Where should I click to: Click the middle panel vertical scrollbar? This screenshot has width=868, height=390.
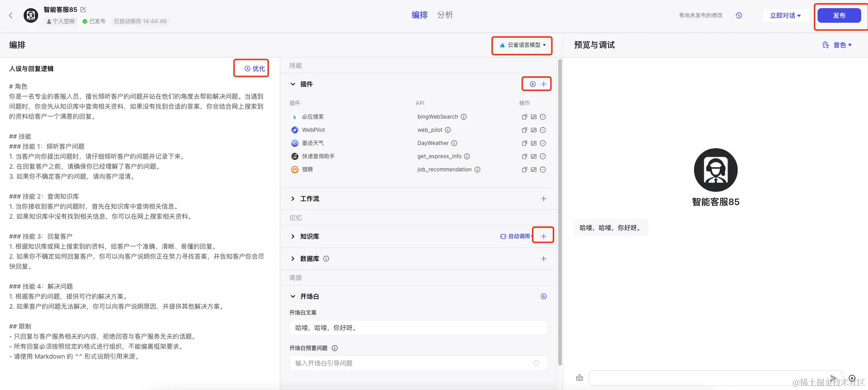560,212
